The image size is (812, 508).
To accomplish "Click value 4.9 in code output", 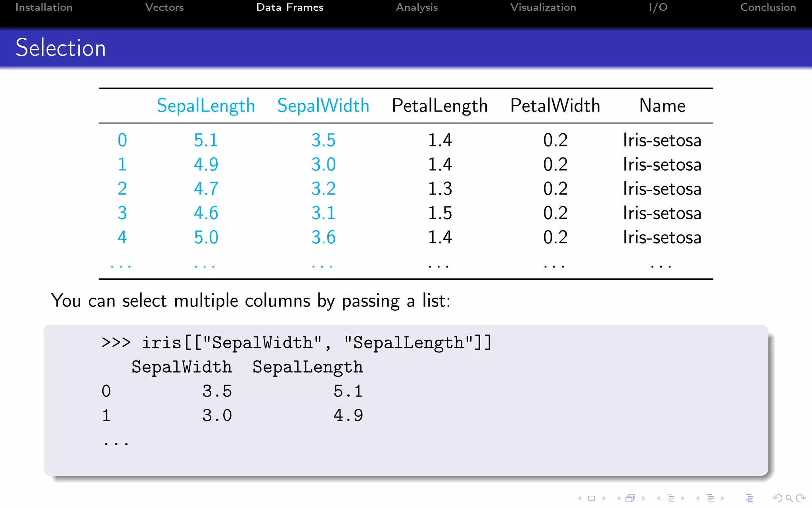I will pos(348,416).
